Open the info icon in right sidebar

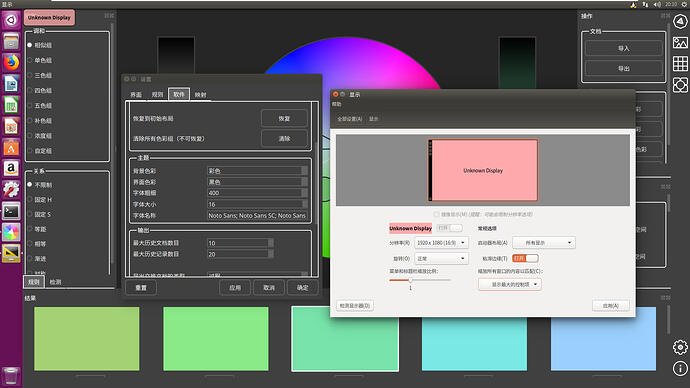click(x=680, y=368)
